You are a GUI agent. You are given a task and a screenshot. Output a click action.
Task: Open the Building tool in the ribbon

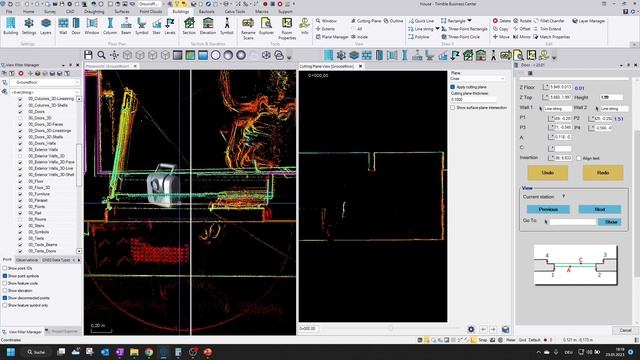pyautogui.click(x=11, y=26)
